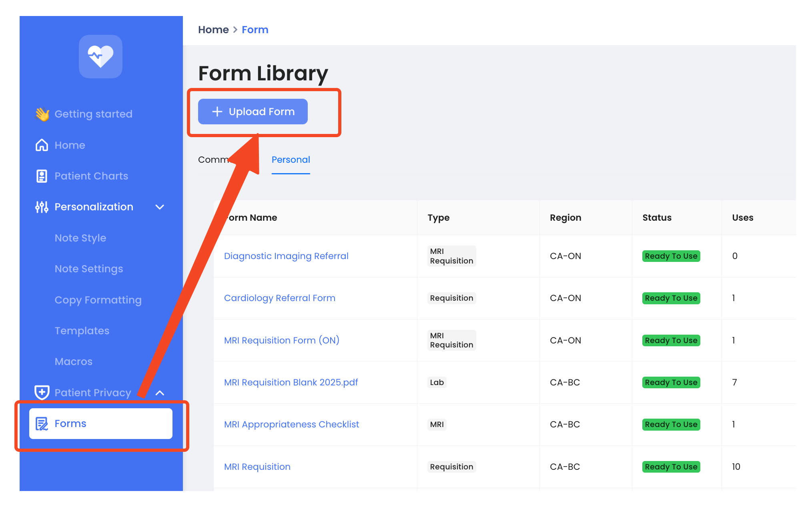Switch to the Community tab
This screenshot has height=507, width=812.
pyautogui.click(x=213, y=160)
